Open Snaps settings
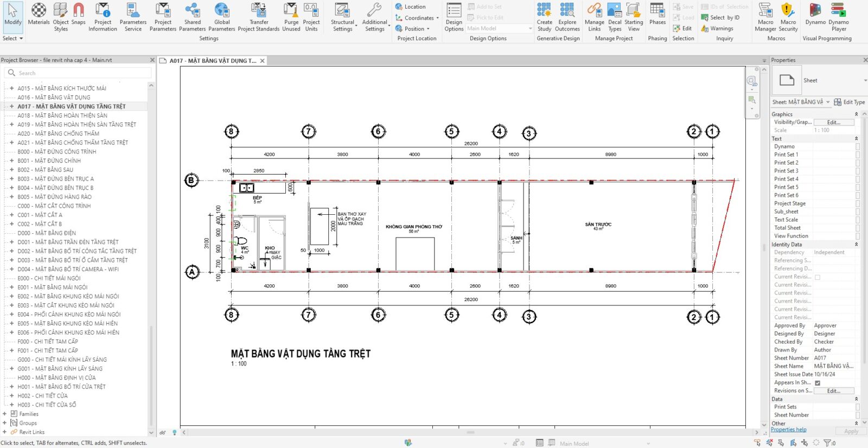This screenshot has width=868, height=448. point(79,15)
